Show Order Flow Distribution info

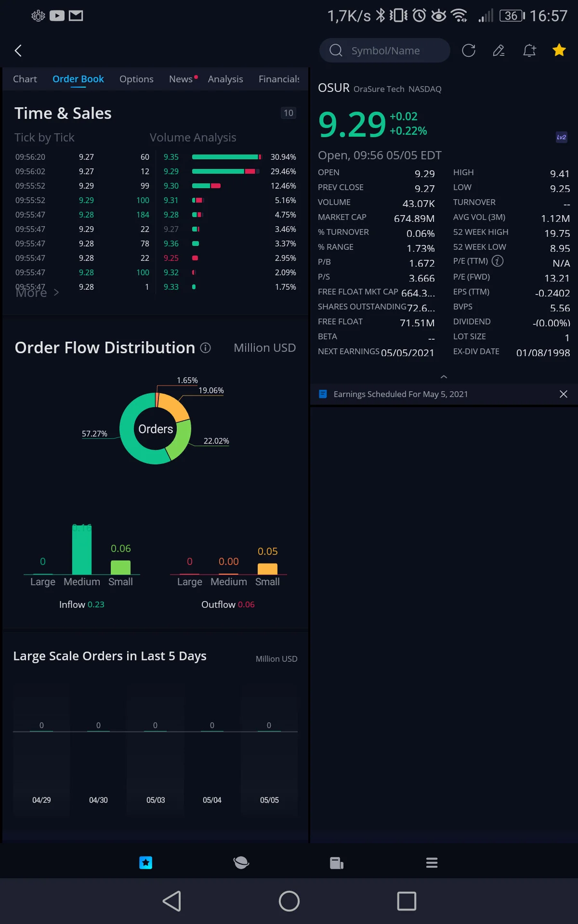[x=206, y=347]
